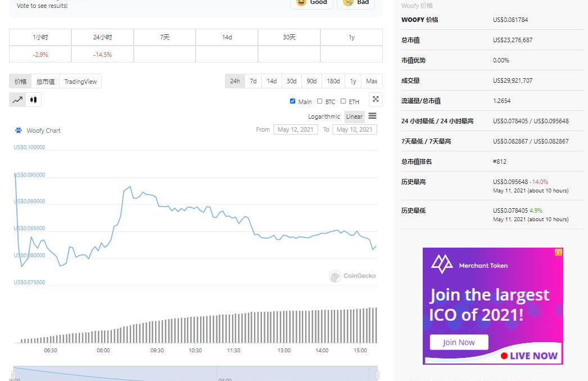Switch to candlestick chart icon
This screenshot has width=588, height=381.
point(33,100)
